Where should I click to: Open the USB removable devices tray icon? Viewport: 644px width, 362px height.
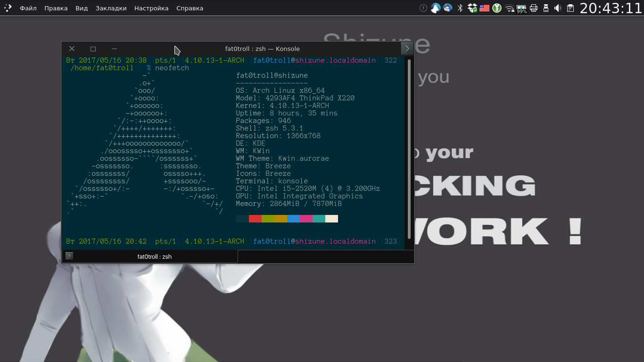click(x=546, y=8)
